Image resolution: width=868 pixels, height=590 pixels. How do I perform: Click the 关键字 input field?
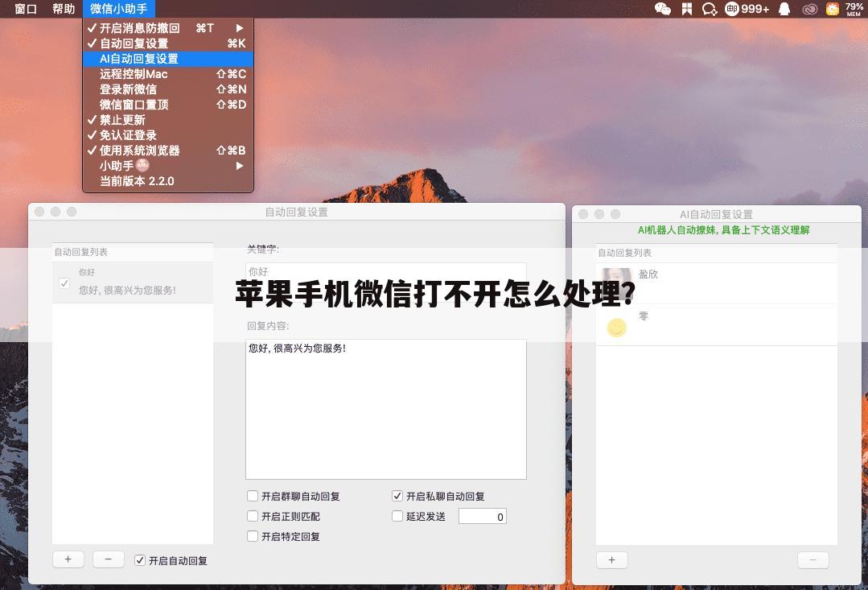(x=386, y=271)
